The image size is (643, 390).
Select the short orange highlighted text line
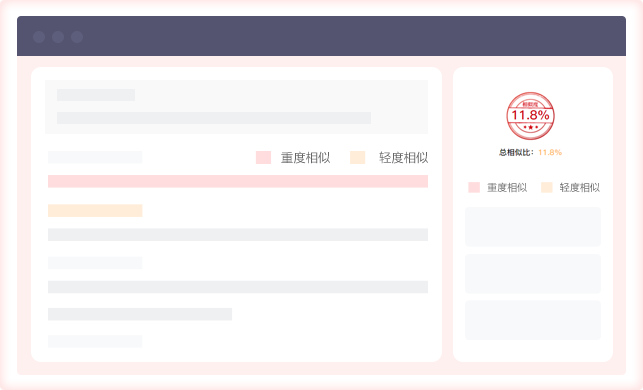pos(95,210)
